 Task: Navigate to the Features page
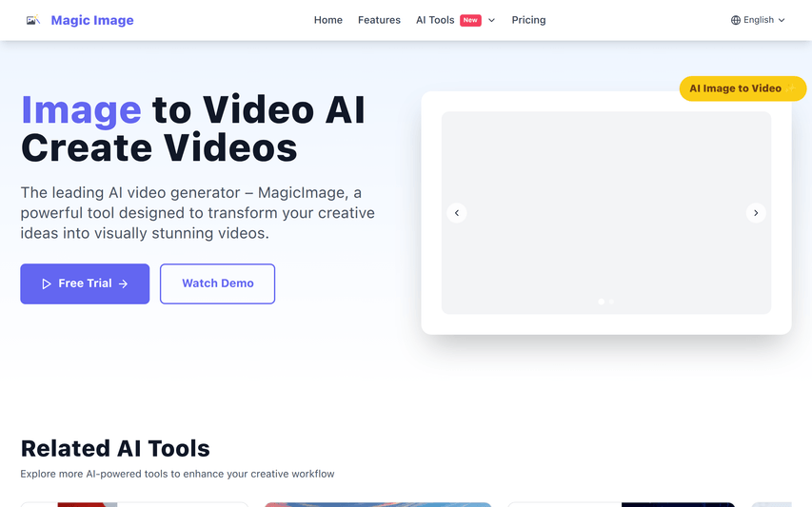point(379,20)
